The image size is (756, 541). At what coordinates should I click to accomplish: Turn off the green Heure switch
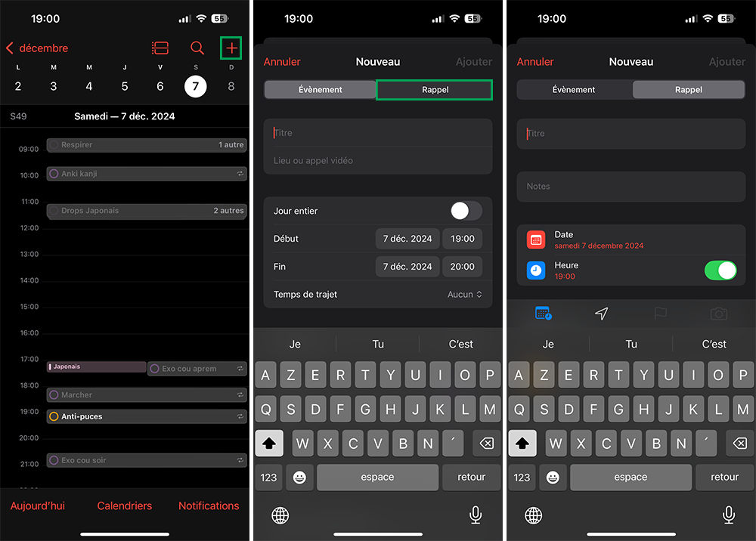click(x=720, y=270)
